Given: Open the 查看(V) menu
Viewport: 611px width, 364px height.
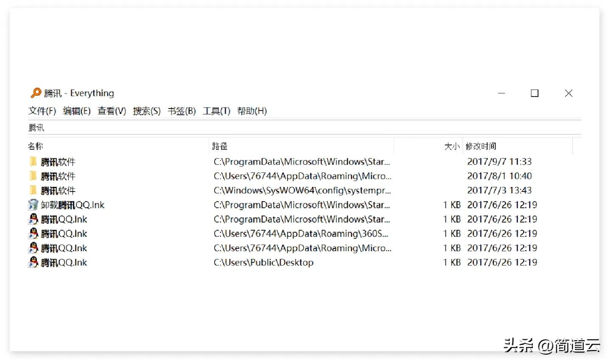Looking at the screenshot, I should [112, 111].
